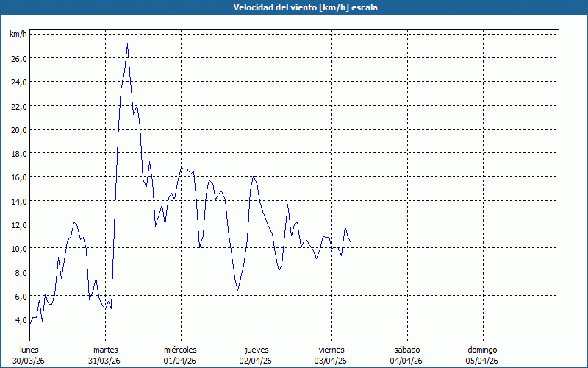The width and height of the screenshot is (588, 368).
Task: Select the domingo 05/04/26 date label
Action: (482, 355)
